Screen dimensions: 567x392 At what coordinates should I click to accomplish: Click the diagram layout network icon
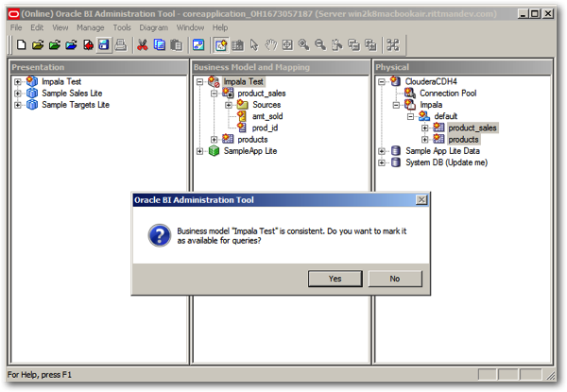click(393, 45)
